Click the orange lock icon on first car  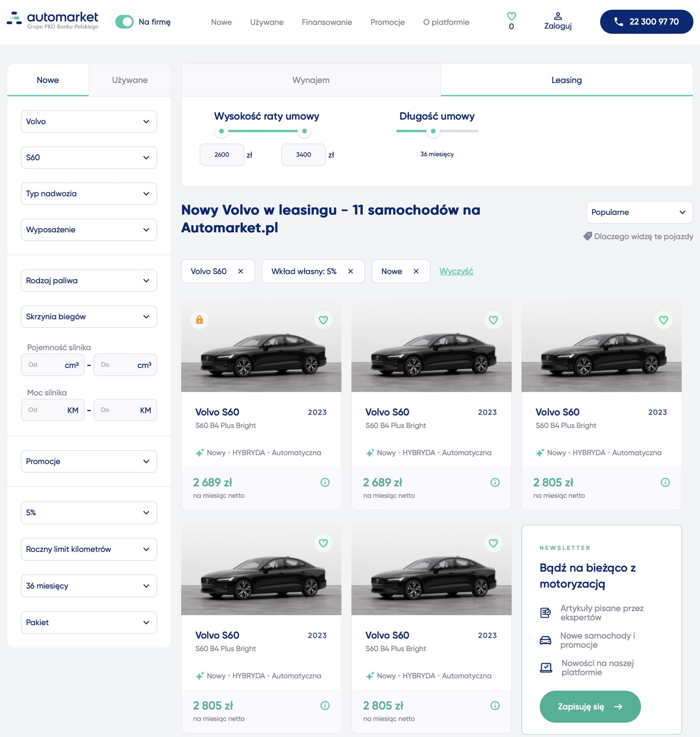click(199, 320)
